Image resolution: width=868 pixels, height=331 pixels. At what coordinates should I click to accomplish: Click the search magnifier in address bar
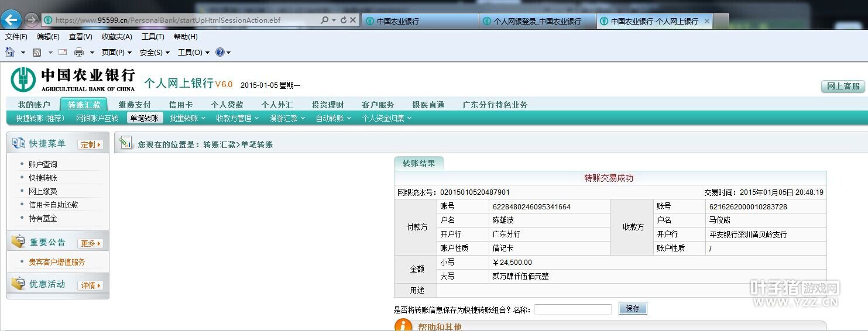point(325,20)
